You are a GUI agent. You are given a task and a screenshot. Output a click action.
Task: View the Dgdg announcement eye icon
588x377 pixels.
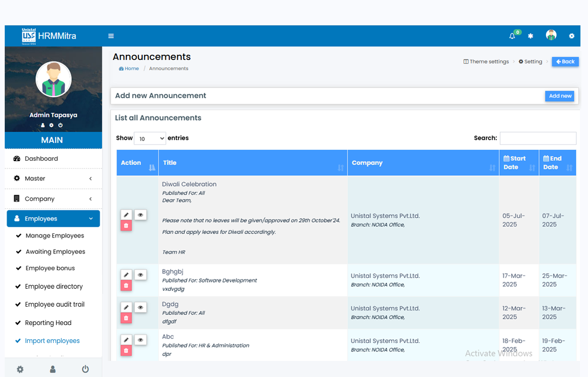140,308
